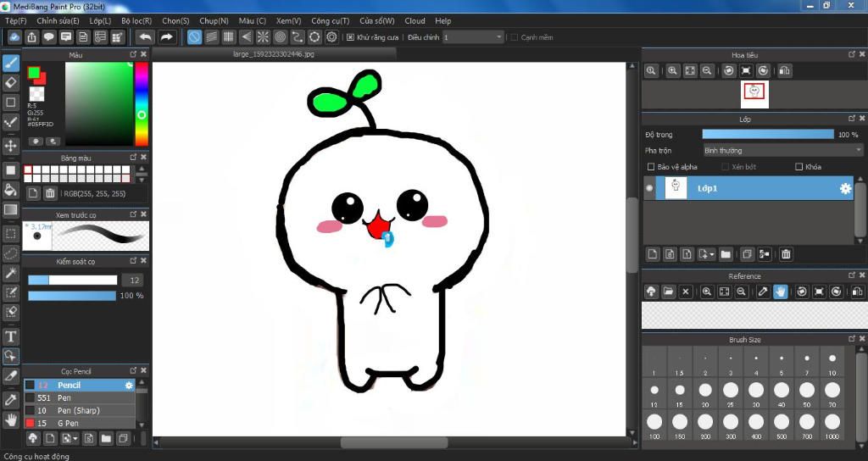Select the Bucket fill tool
Screen dimensions: 868x461
[x=10, y=190]
